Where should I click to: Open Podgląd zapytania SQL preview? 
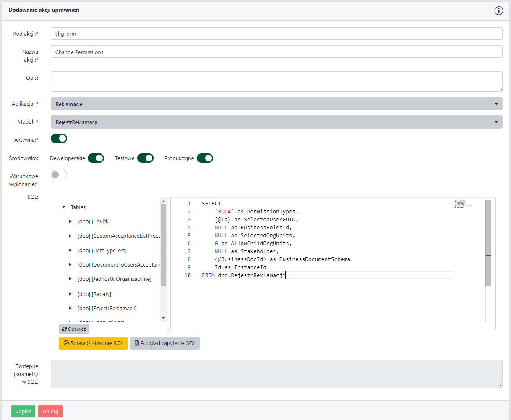[165, 343]
